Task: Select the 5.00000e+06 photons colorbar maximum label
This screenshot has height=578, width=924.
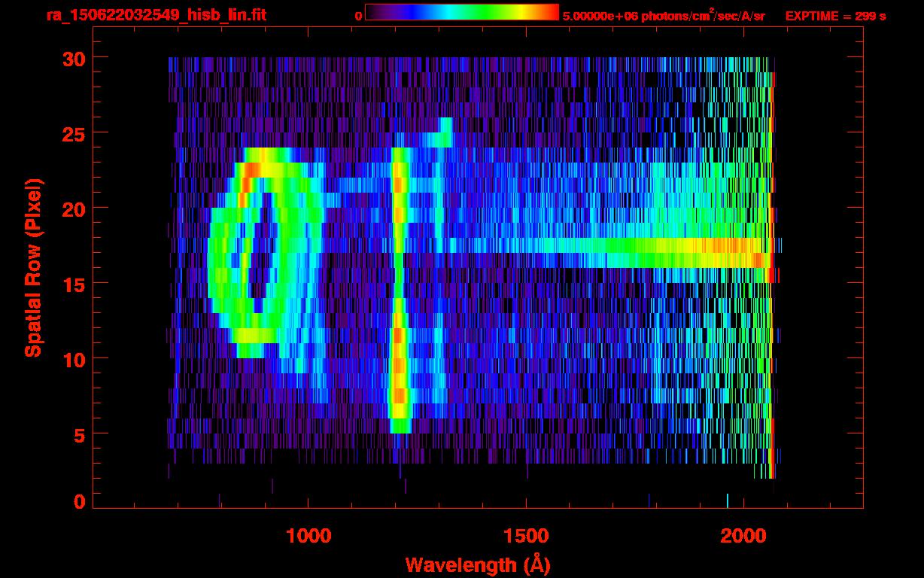Action: click(x=664, y=16)
